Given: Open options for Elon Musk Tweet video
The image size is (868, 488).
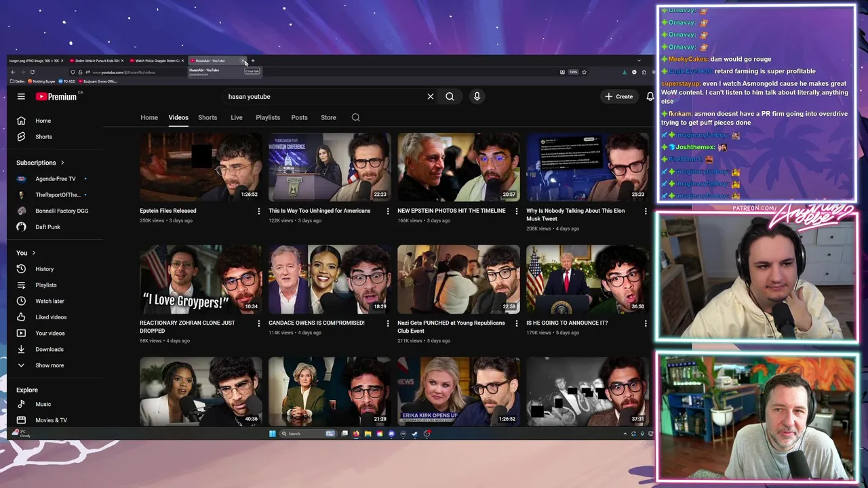Looking at the screenshot, I should pos(645,211).
